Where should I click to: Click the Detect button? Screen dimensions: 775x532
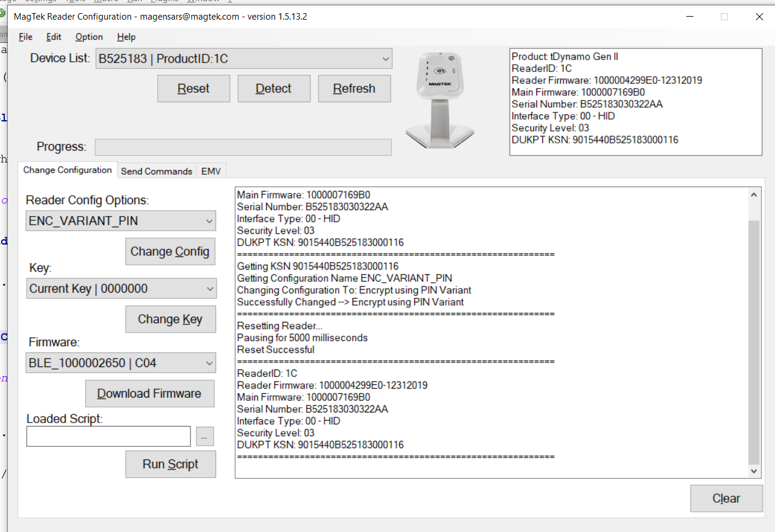click(x=274, y=89)
